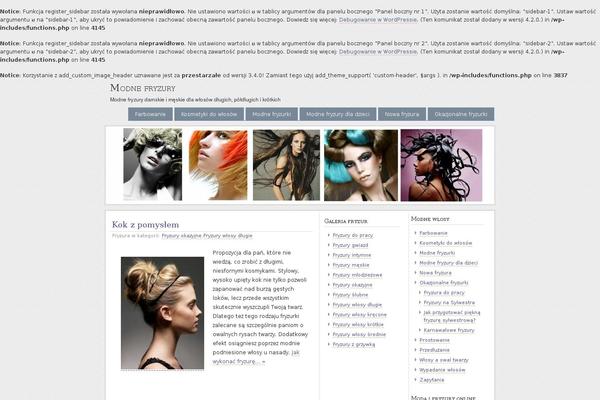Open Modne fryzury dla dzieci in top navigation
Image resolution: width=600 pixels, height=400 pixels.
[338, 114]
